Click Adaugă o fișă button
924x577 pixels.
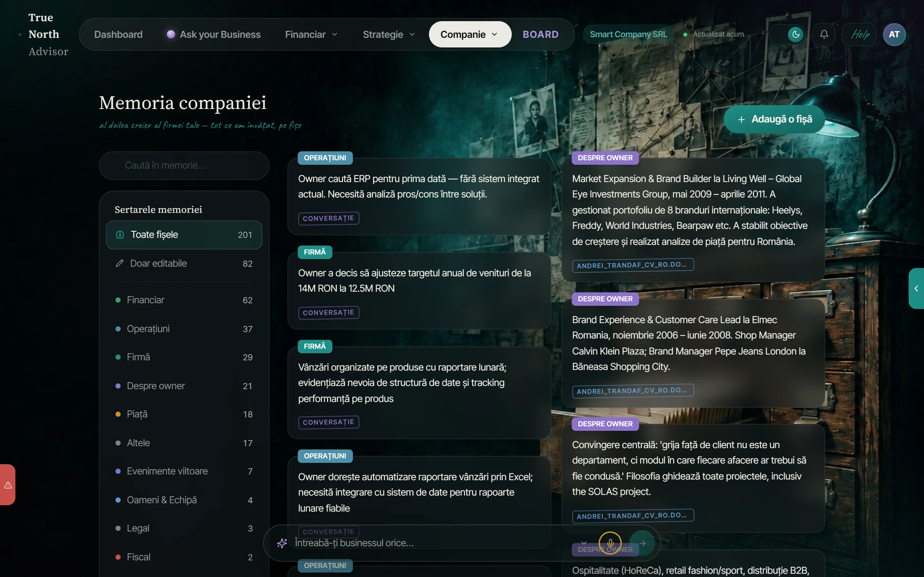pos(775,119)
